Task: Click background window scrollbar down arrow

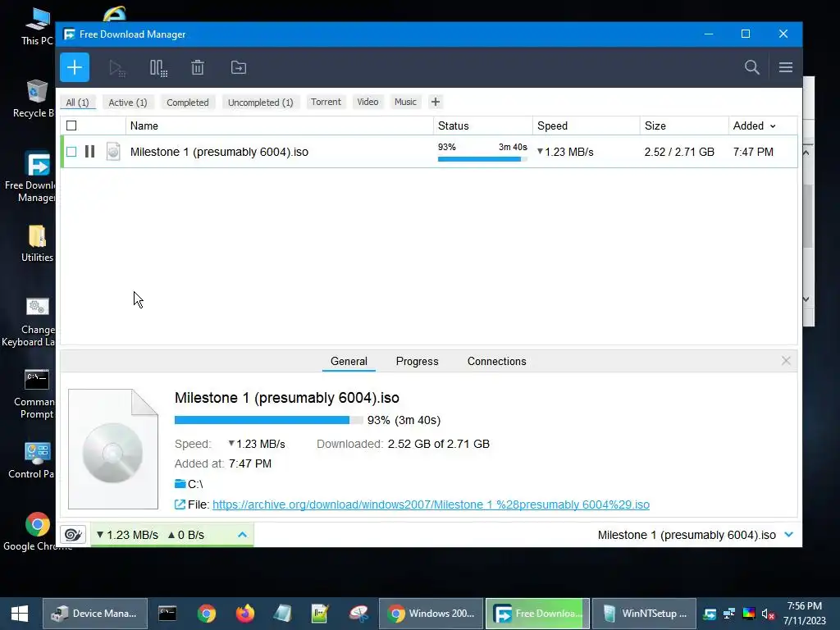Action: click(807, 299)
